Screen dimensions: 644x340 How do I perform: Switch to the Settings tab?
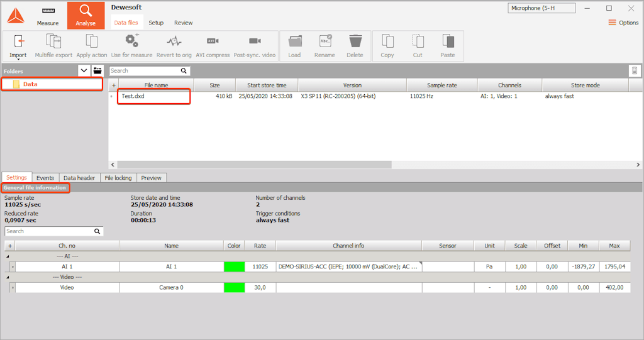16,177
